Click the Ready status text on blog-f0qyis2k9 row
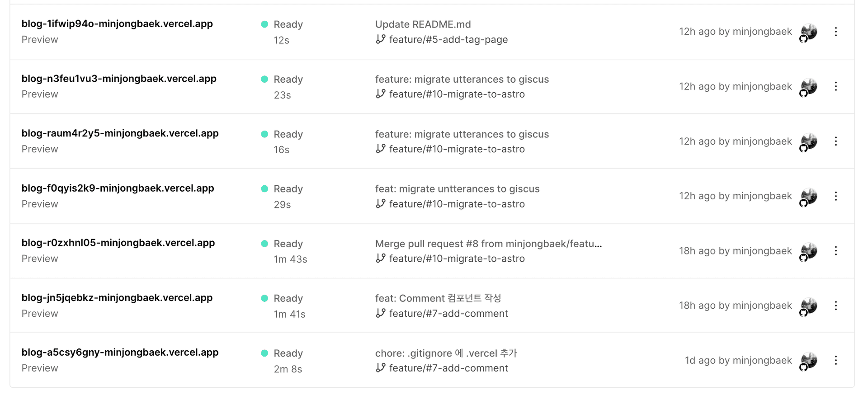Screen dimensions: 868x395 288,188
